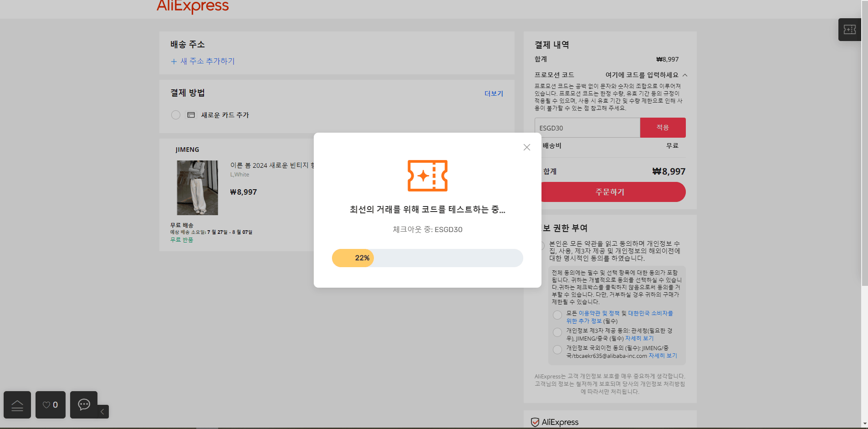This screenshot has width=868, height=429.
Task: Click the orange coupon ticket icon in dialog
Action: 427,176
